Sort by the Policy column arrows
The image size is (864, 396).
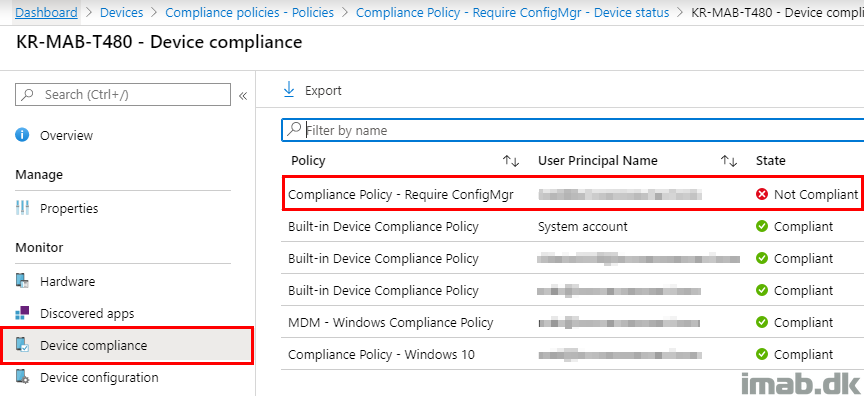[x=511, y=161]
